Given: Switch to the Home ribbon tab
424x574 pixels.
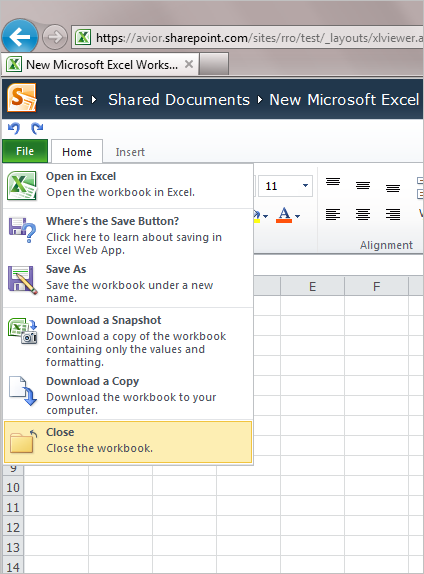Looking at the screenshot, I should tap(77, 152).
